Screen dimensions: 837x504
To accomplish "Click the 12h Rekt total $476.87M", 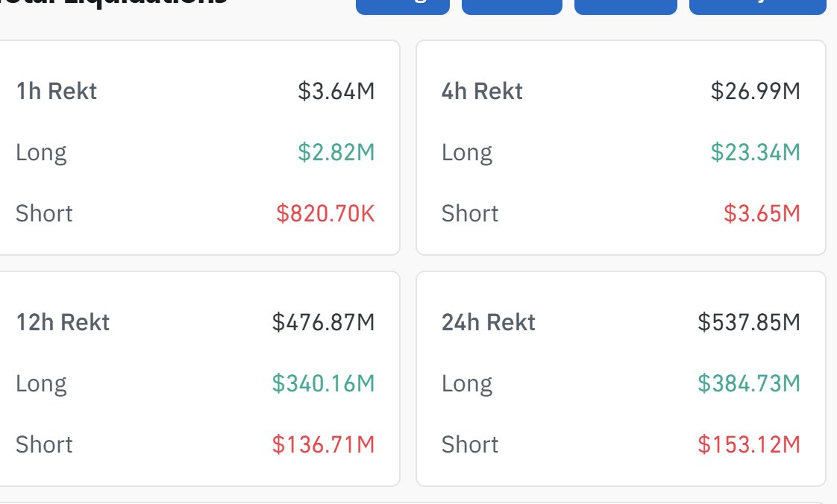I will [324, 323].
